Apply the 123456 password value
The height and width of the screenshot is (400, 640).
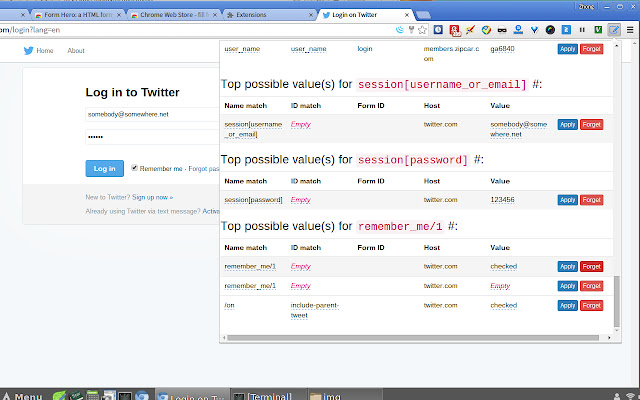point(567,200)
